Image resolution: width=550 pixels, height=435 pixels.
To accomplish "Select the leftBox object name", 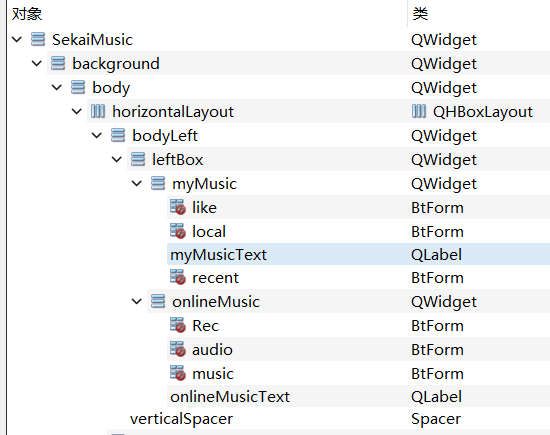I will [177, 160].
